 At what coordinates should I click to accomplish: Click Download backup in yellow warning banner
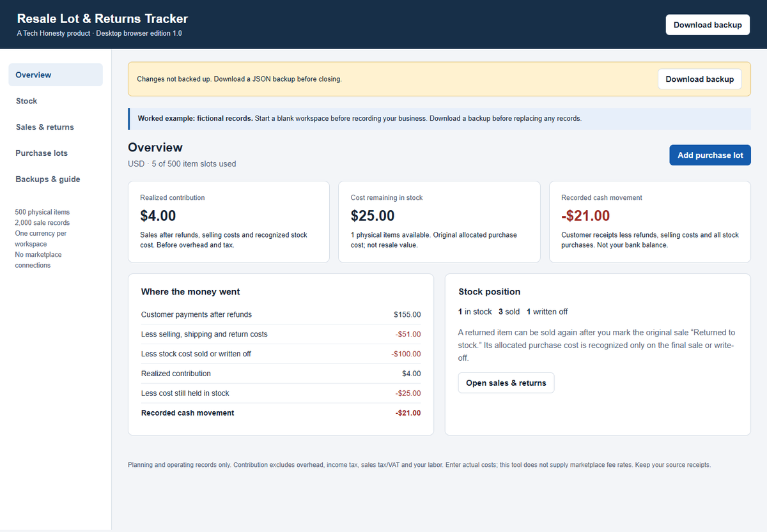point(700,79)
